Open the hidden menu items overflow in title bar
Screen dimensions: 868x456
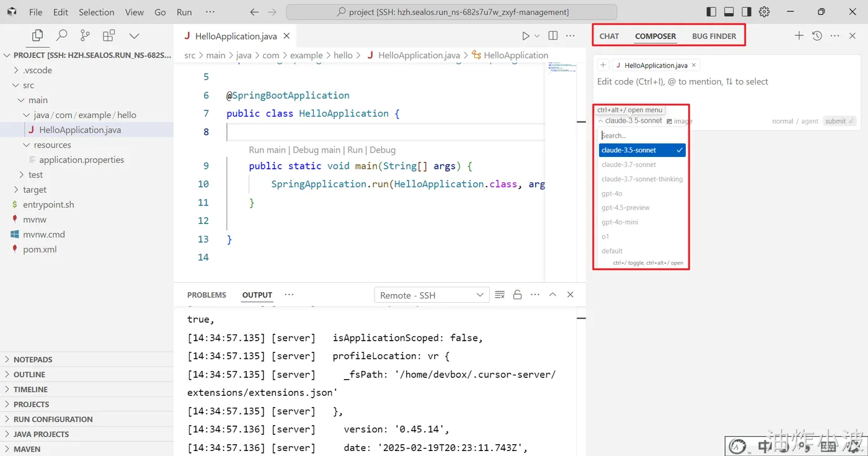click(x=210, y=12)
